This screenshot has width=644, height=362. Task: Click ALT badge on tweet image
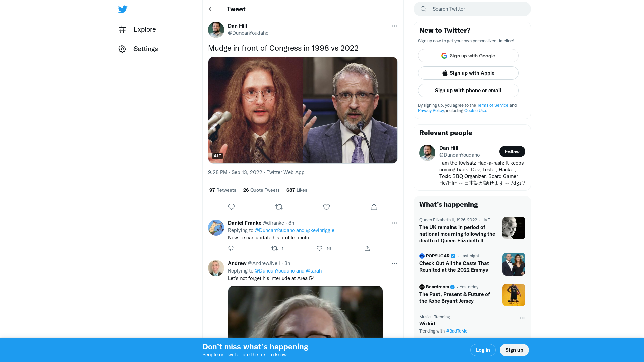217,156
